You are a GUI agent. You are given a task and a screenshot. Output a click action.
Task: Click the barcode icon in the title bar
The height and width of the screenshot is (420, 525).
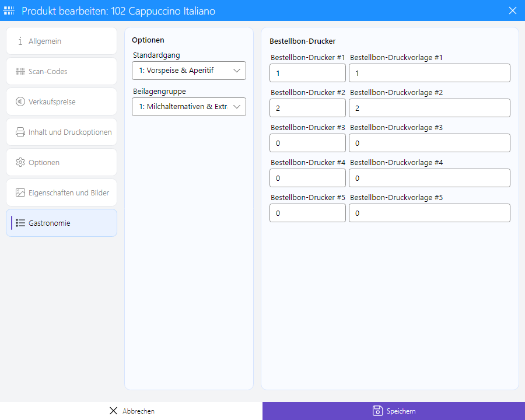click(9, 10)
